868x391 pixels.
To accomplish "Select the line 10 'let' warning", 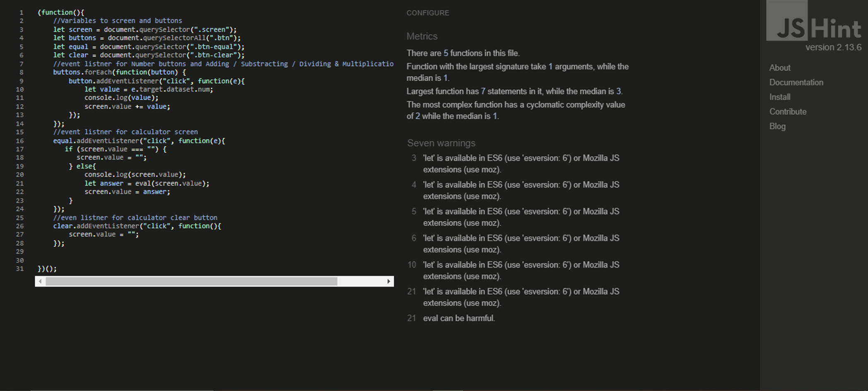I will tap(521, 270).
